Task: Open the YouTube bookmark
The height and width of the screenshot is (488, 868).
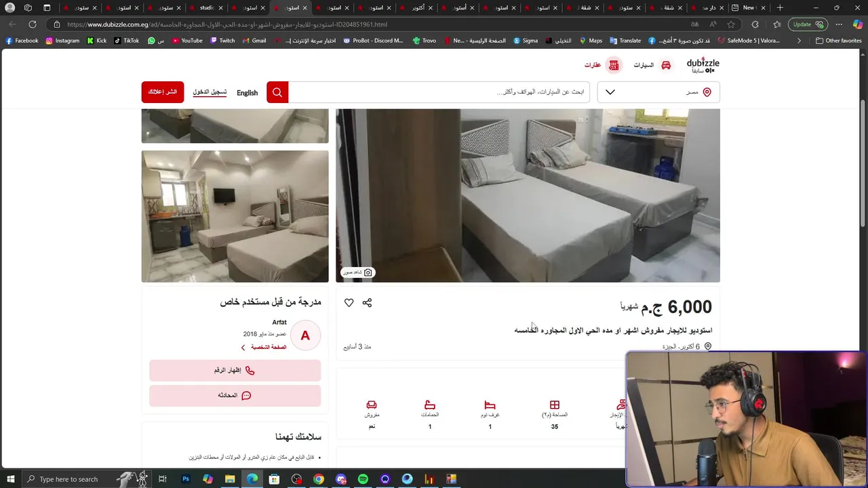Action: tap(187, 41)
